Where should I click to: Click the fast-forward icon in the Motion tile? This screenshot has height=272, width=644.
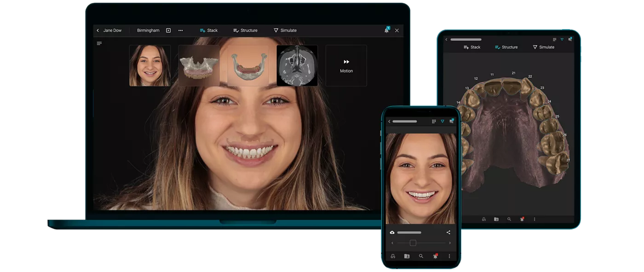click(x=346, y=62)
